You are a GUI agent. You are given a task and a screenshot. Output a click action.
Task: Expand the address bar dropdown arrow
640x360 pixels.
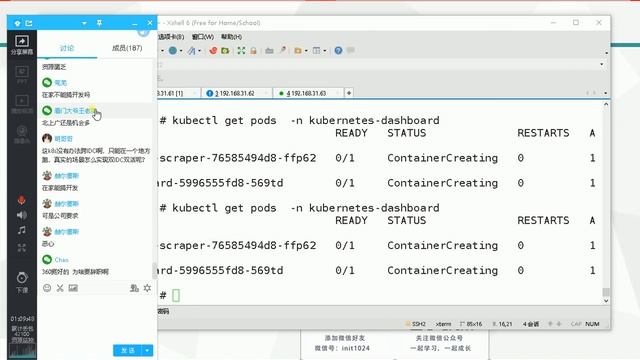[602, 64]
